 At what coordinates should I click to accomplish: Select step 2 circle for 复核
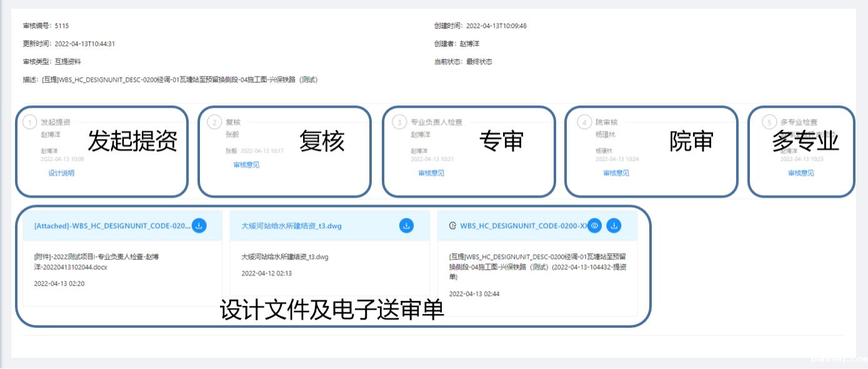[214, 123]
